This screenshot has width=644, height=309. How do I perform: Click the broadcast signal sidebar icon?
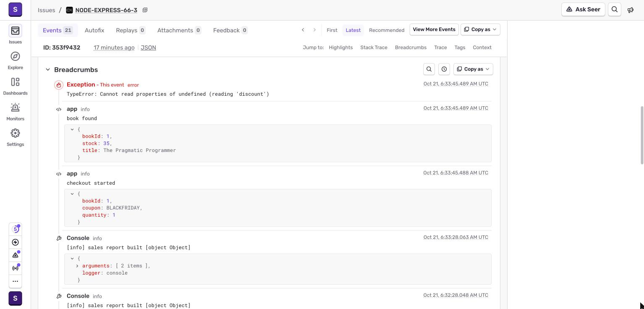click(x=16, y=268)
